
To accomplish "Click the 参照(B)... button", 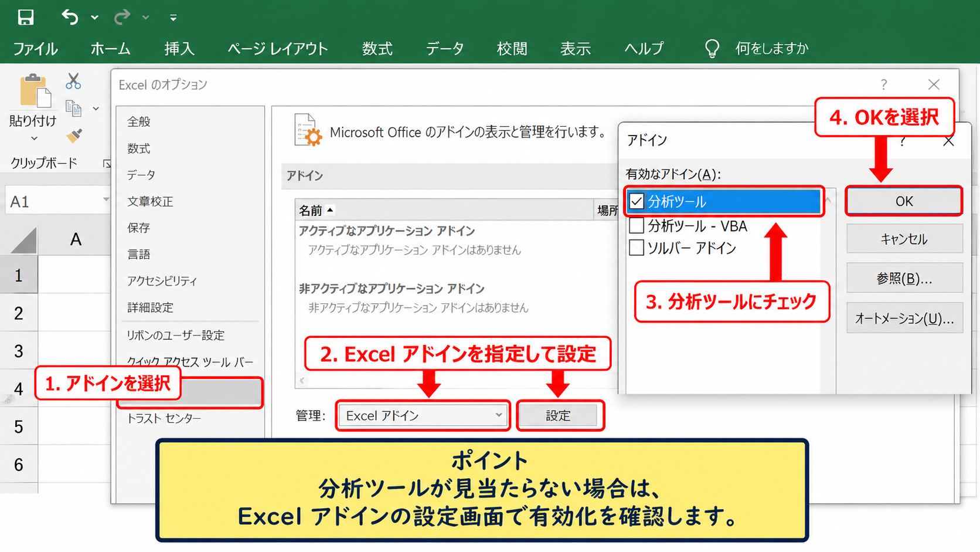I will pyautogui.click(x=904, y=278).
